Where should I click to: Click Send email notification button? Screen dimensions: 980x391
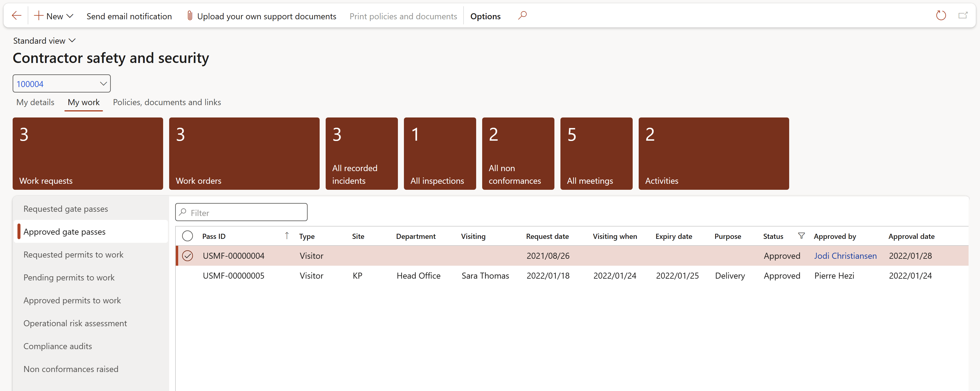(129, 16)
